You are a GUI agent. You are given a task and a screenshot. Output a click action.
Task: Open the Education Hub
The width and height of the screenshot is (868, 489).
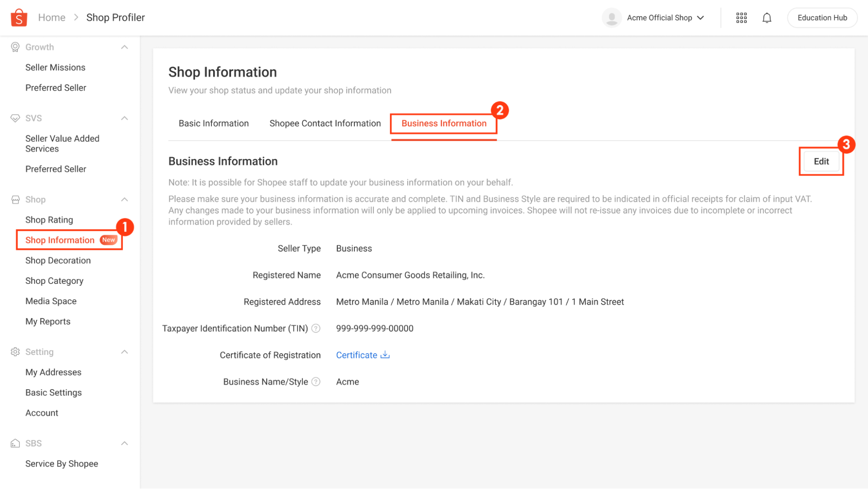pos(822,17)
